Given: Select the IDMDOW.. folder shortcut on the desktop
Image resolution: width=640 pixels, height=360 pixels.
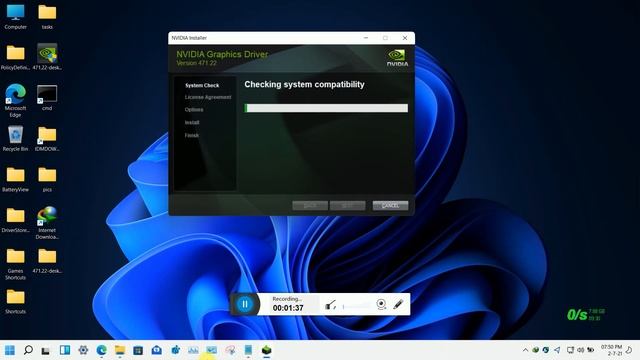Looking at the screenshot, I should [47, 139].
